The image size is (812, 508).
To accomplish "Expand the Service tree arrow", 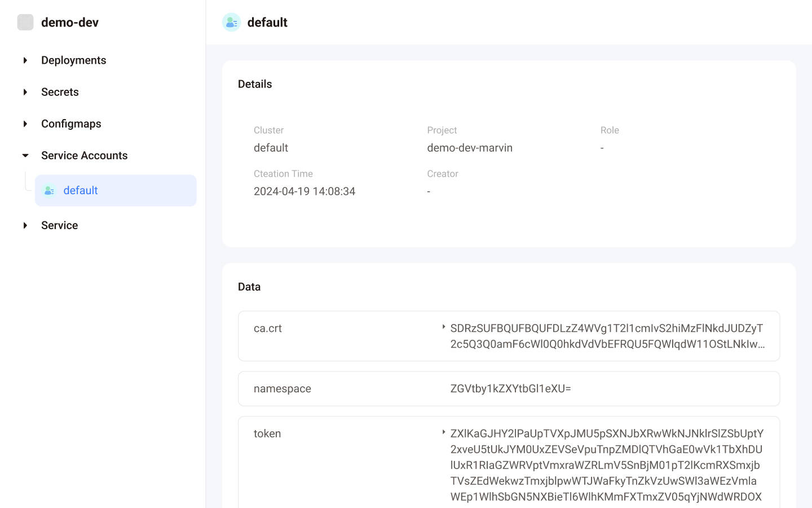I will [25, 226].
